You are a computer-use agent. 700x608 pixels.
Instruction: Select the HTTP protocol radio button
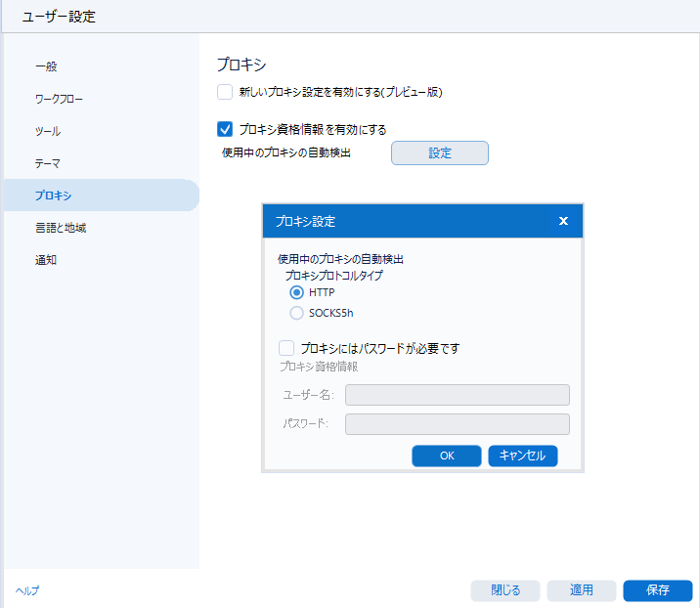(x=297, y=292)
